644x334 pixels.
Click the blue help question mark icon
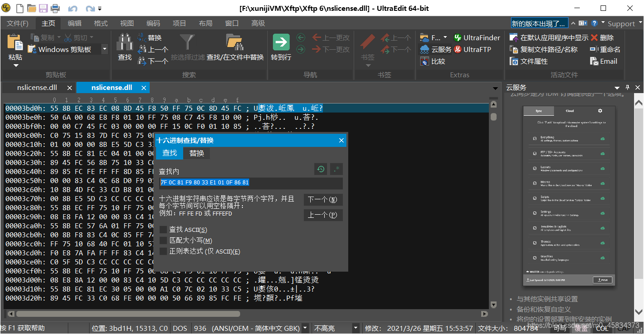point(594,23)
